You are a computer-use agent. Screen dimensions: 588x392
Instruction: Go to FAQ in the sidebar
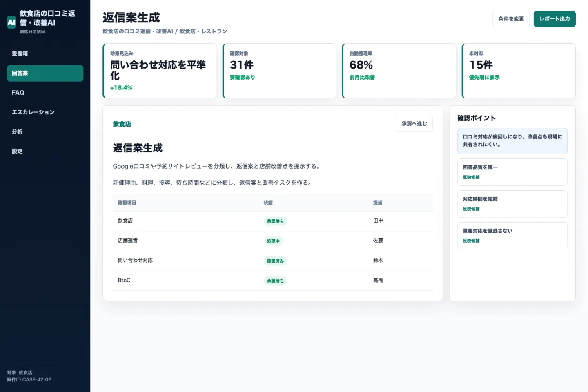(x=45, y=93)
